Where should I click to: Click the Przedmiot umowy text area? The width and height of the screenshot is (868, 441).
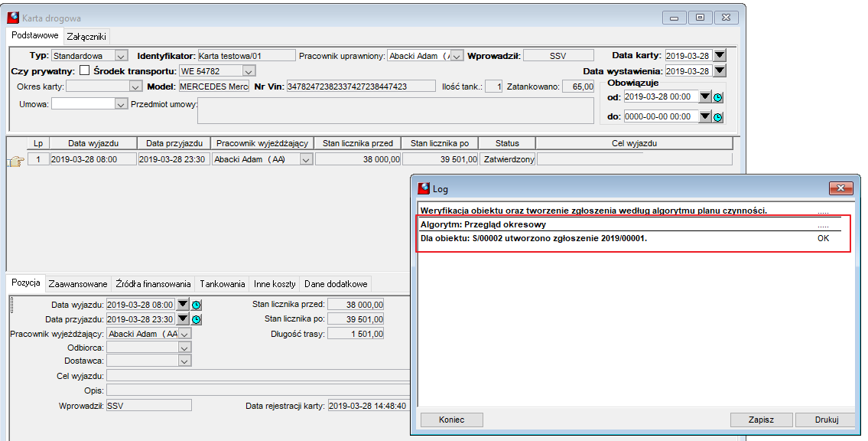click(x=397, y=111)
